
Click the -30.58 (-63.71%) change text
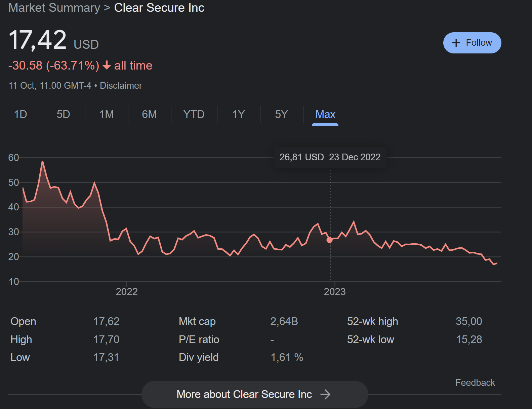pyautogui.click(x=54, y=65)
